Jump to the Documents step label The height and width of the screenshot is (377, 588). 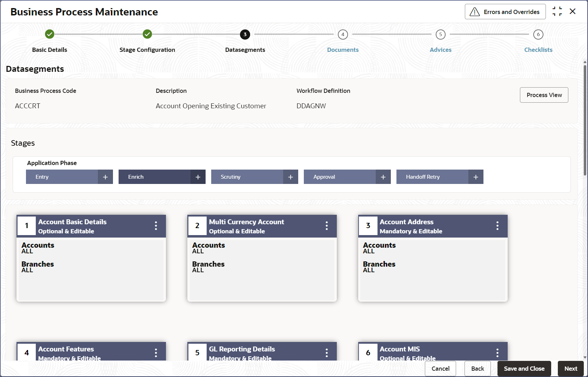point(343,50)
